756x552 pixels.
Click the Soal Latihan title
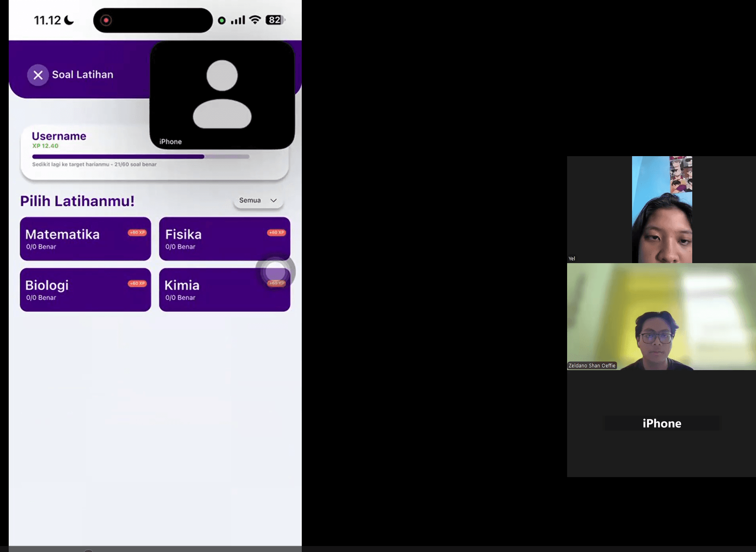tap(83, 74)
